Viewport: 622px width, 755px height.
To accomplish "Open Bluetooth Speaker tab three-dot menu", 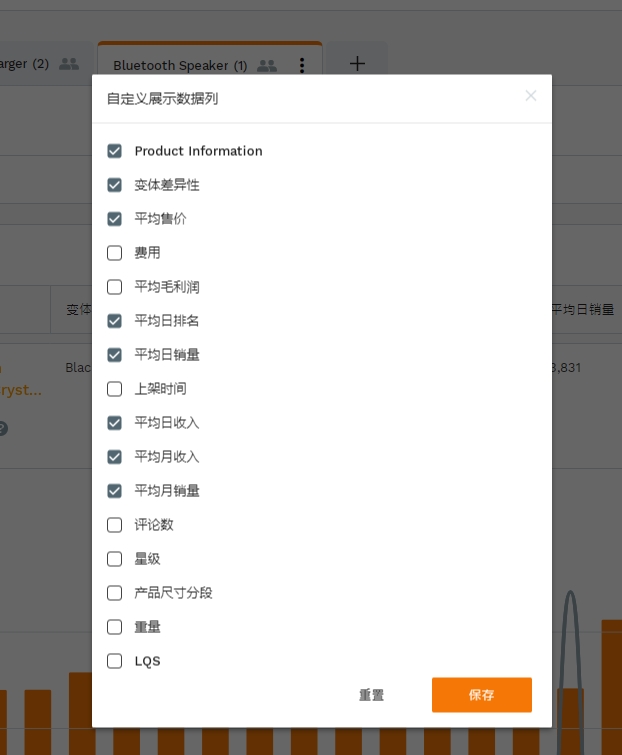I will click(x=302, y=65).
